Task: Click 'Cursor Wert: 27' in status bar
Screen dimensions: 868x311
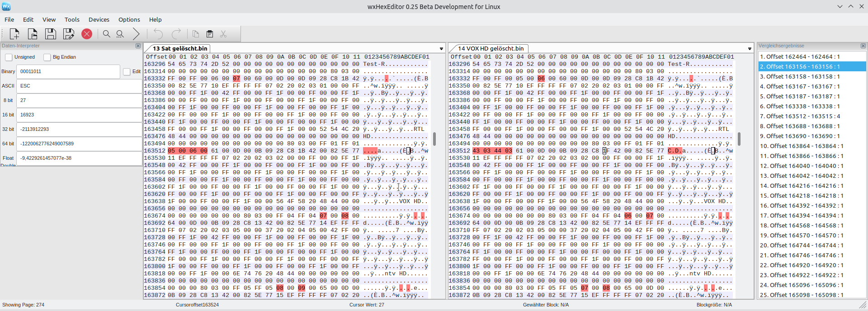Action: [367, 305]
